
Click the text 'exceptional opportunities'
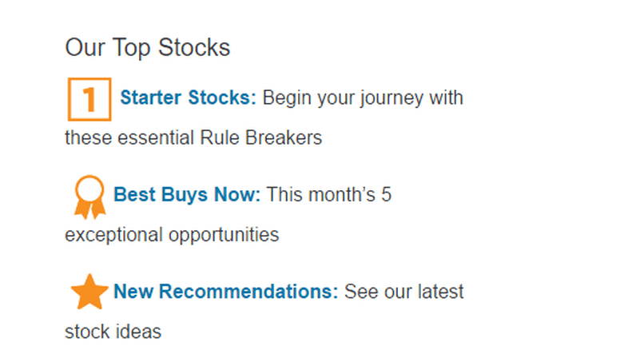coord(172,235)
